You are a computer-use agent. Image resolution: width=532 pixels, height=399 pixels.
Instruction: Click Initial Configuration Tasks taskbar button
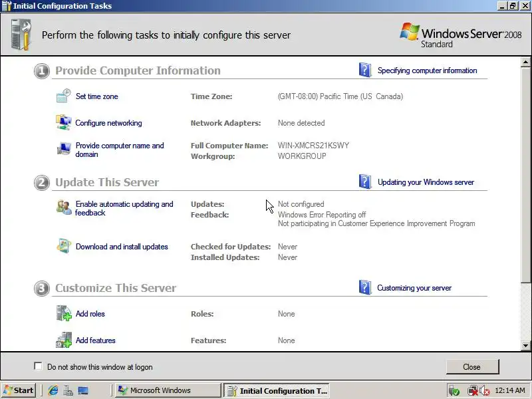277,390
